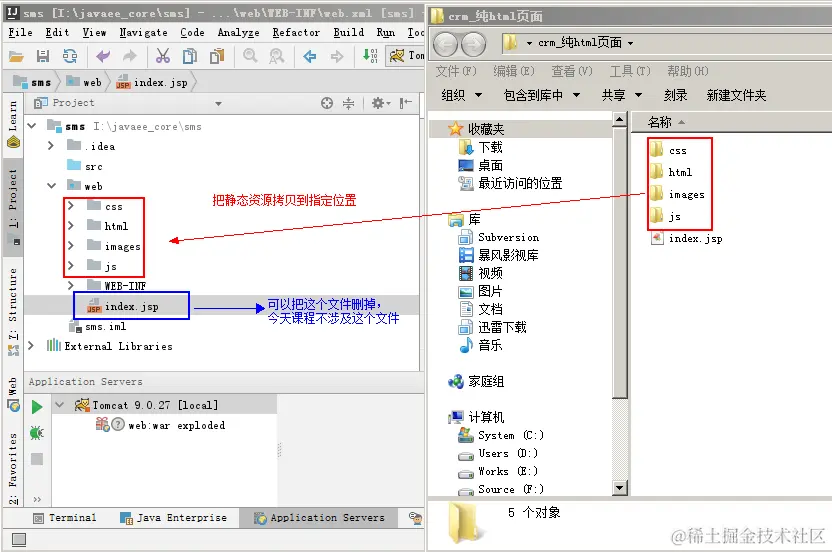Toggle the Favorites side tab
This screenshot has width=832, height=552.
pos(13,467)
